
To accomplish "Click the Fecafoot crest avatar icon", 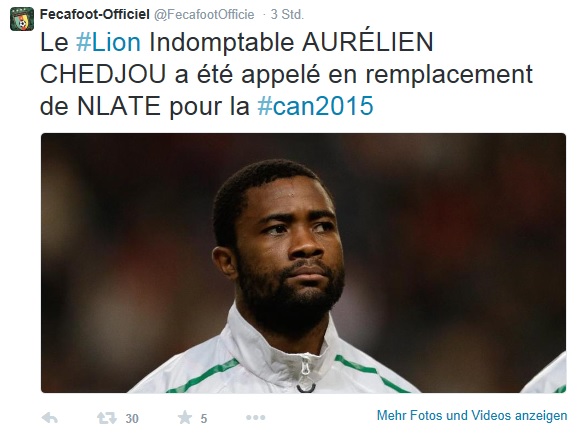I will (x=22, y=19).
